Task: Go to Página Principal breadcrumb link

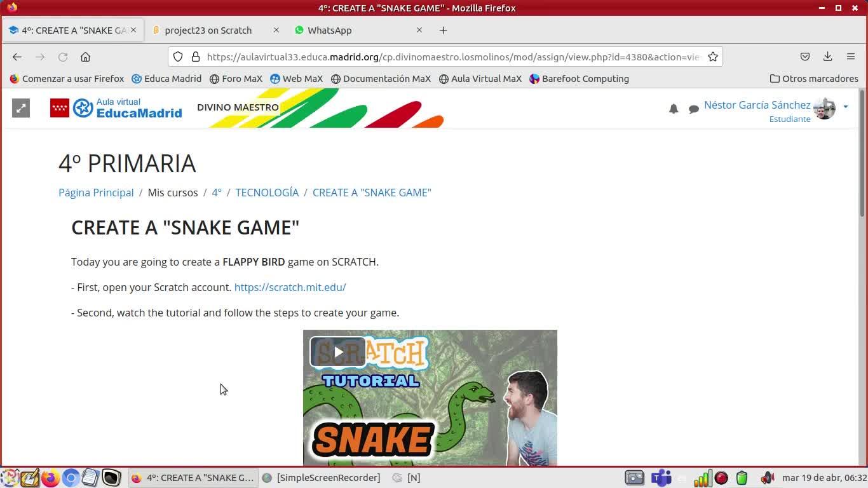Action: click(x=96, y=193)
